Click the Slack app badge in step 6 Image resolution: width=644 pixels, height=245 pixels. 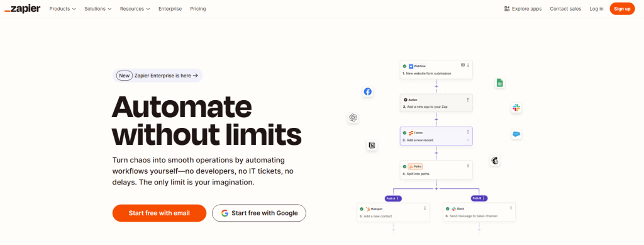(458, 209)
